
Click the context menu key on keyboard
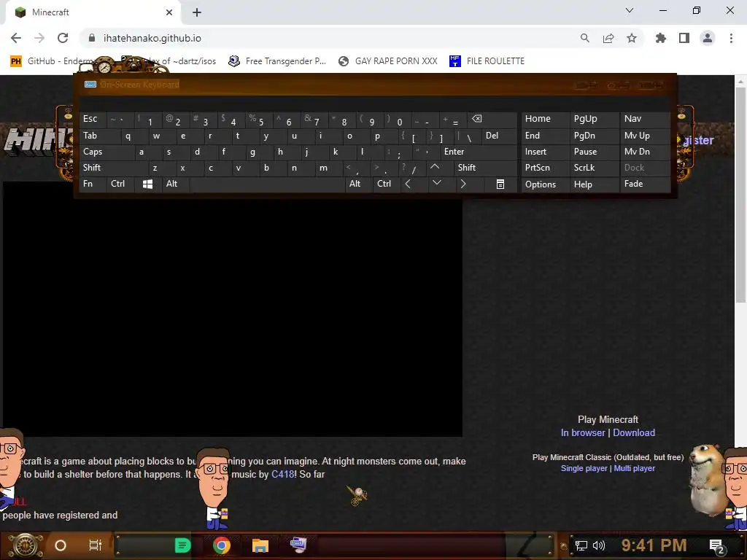coord(500,184)
